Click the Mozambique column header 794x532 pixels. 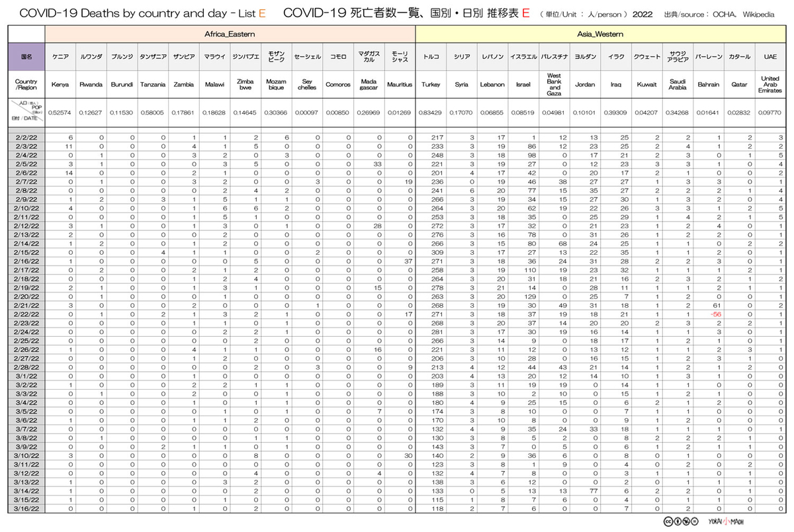point(276,85)
